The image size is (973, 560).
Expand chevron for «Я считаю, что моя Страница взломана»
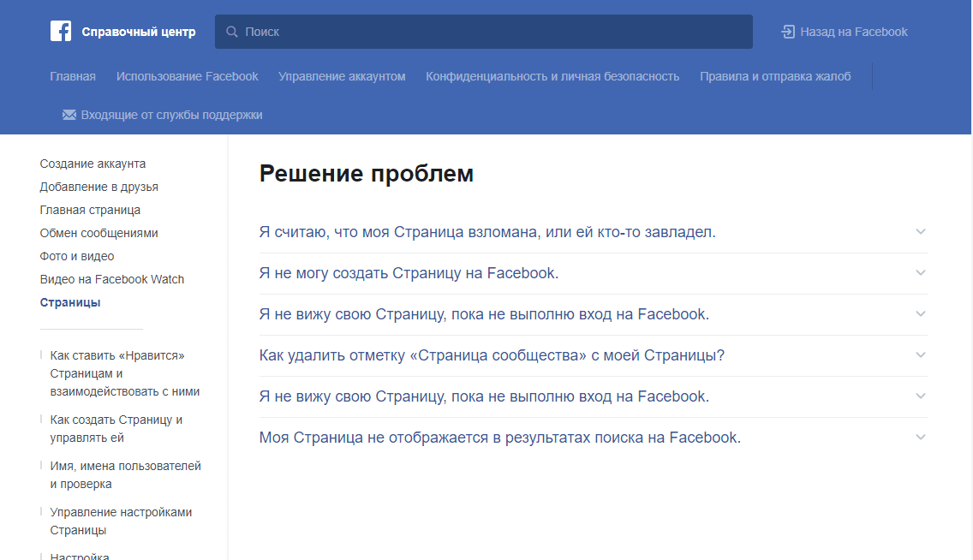point(920,232)
